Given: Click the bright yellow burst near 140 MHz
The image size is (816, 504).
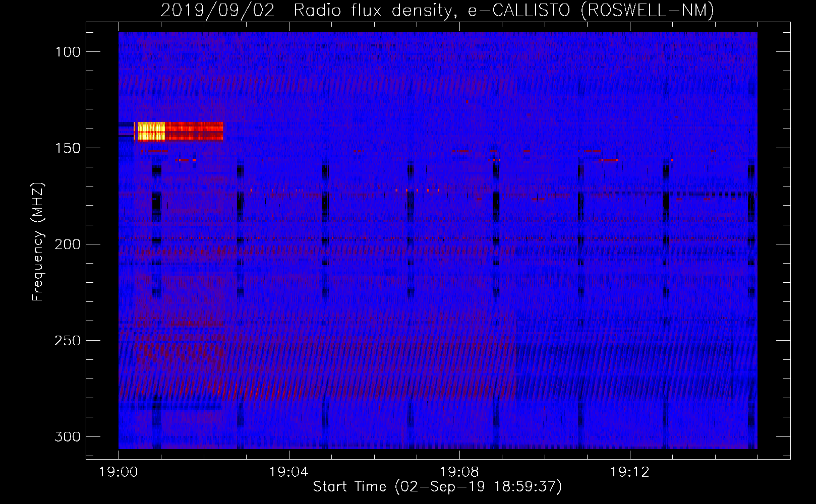Looking at the screenshot, I should (x=151, y=132).
